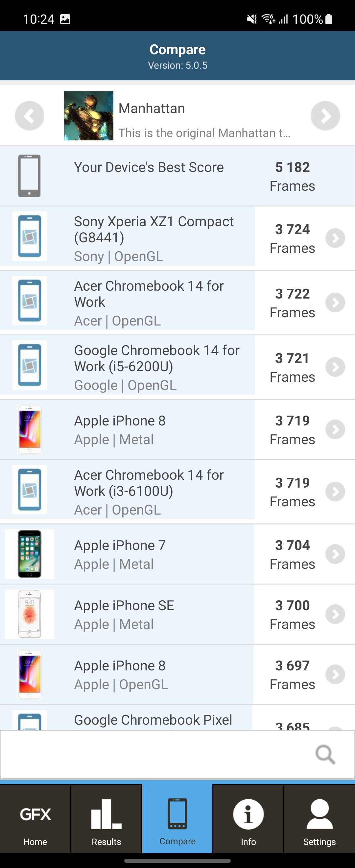Go to previous benchmark test arrow
Screen dimensions: 355x868
coord(29,116)
